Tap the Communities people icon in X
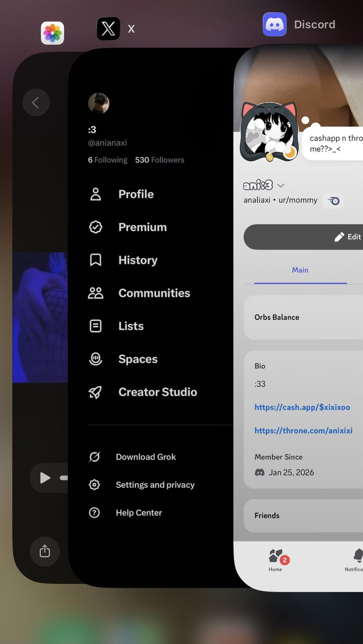 pyautogui.click(x=96, y=293)
